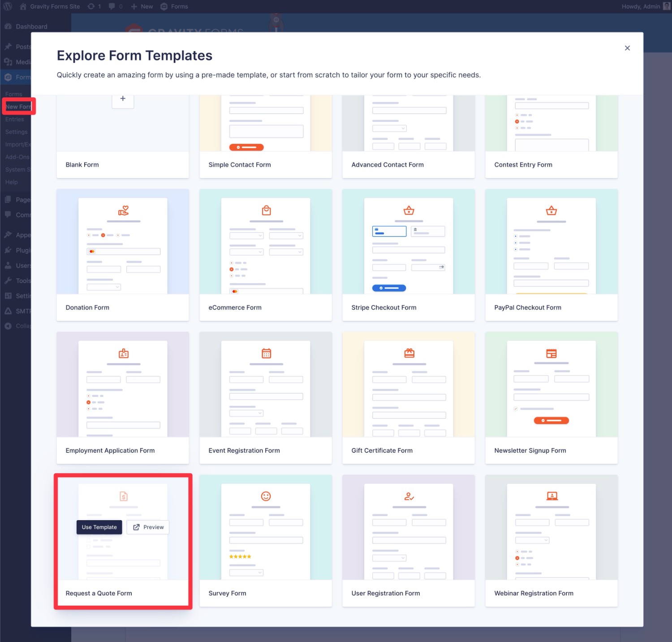This screenshot has width=672, height=642.
Task: Open New Form in the Forms submenu
Action: [18, 107]
